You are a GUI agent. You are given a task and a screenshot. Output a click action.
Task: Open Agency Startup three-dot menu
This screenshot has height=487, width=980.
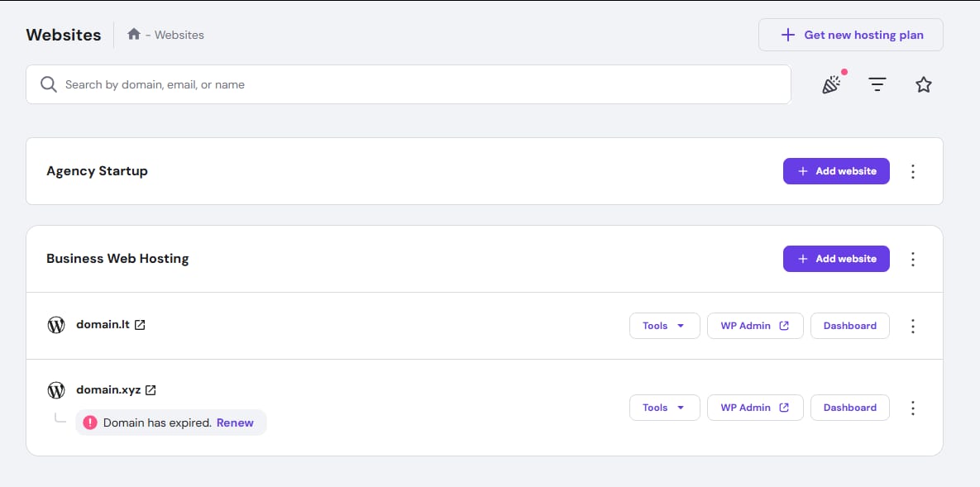(913, 171)
